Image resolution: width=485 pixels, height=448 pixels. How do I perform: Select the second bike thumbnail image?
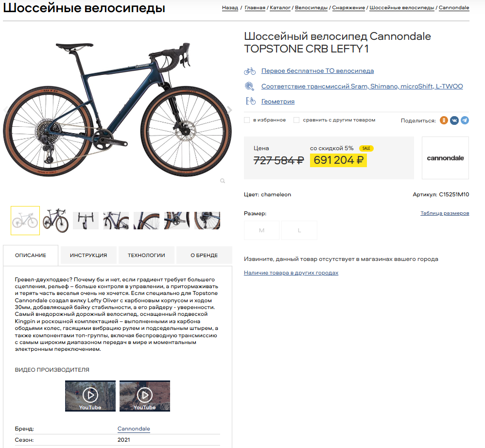56,221
